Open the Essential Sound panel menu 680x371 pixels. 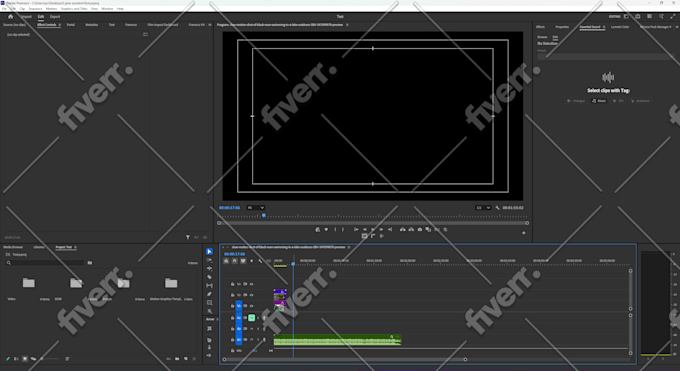604,27
